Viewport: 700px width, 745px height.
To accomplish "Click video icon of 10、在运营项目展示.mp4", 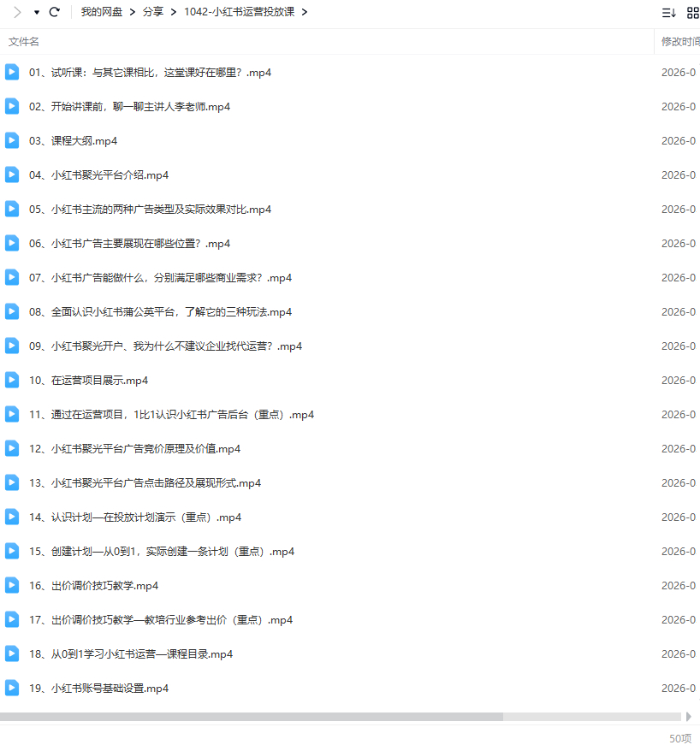I will point(12,380).
